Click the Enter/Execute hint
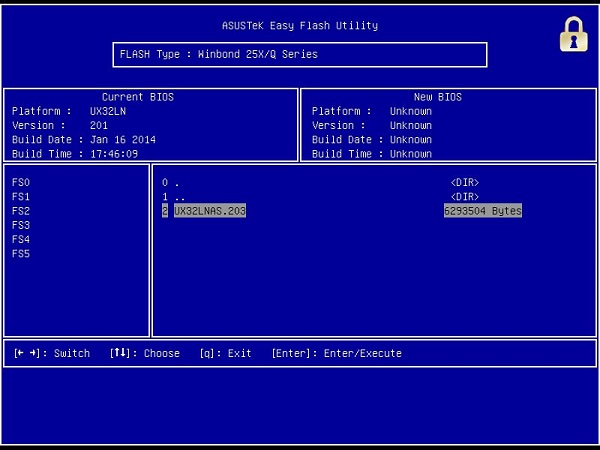 pos(336,353)
